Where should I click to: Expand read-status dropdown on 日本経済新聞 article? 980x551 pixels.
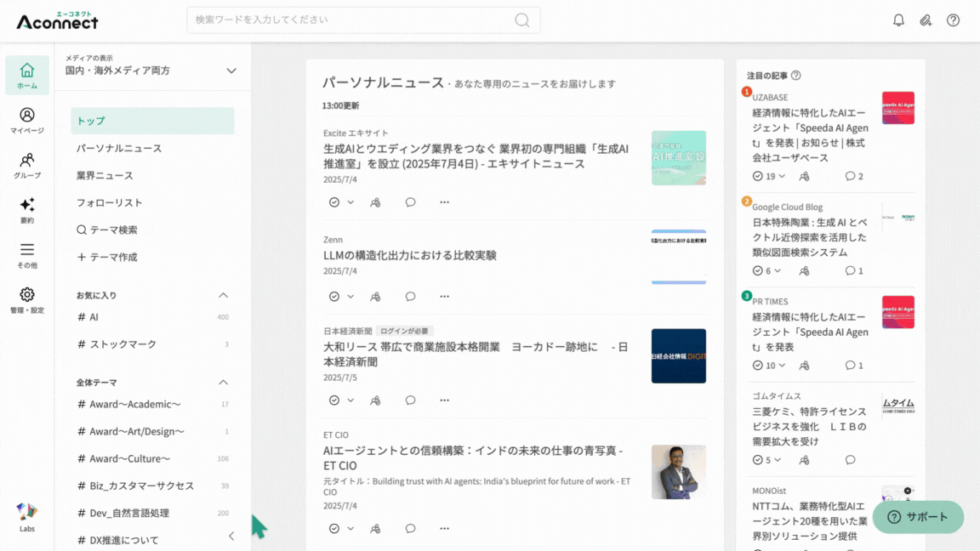(350, 400)
